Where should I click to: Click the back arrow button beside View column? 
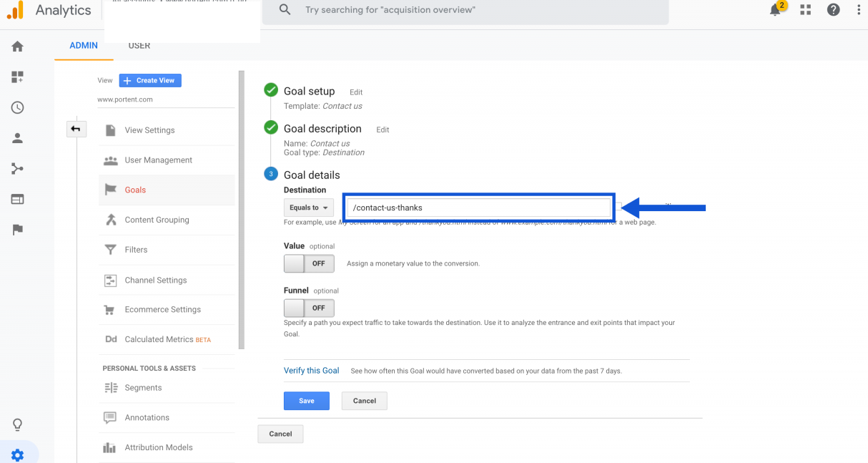click(x=75, y=130)
